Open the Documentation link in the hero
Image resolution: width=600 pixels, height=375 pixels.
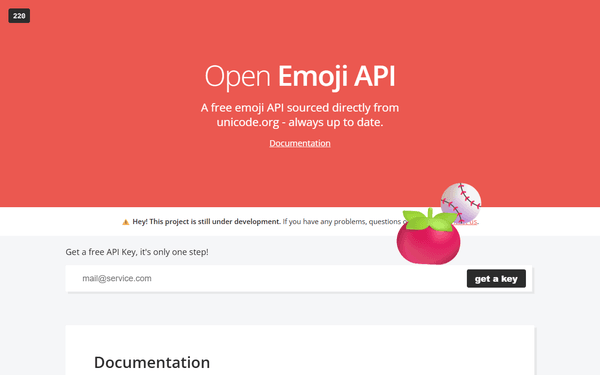tap(300, 143)
